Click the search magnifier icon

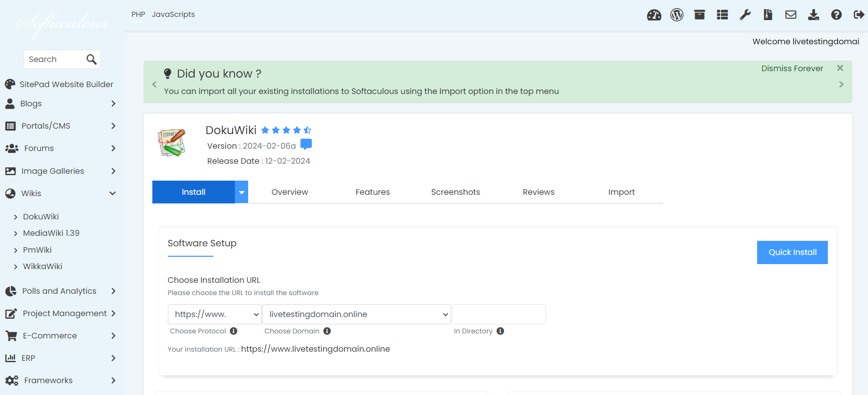pyautogui.click(x=91, y=59)
